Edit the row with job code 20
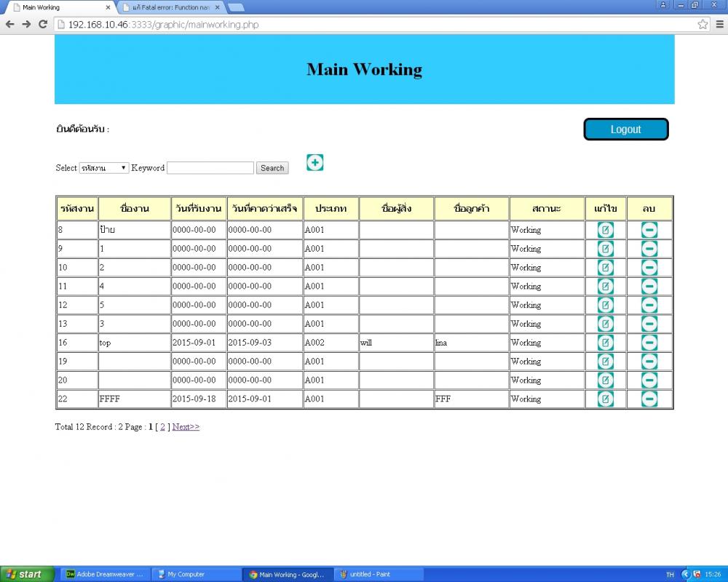Viewport: 728px width, 582px height. pyautogui.click(x=605, y=380)
